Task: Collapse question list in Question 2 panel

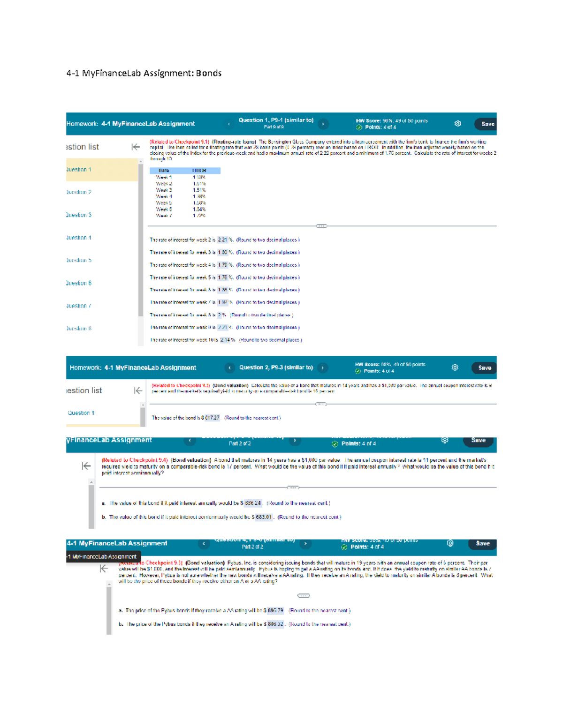Action: pyautogui.click(x=138, y=390)
